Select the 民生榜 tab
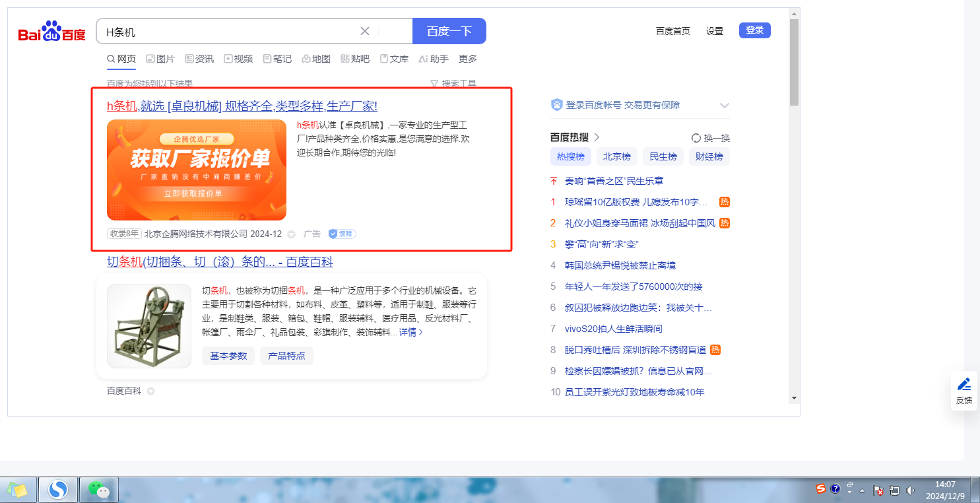 663,156
